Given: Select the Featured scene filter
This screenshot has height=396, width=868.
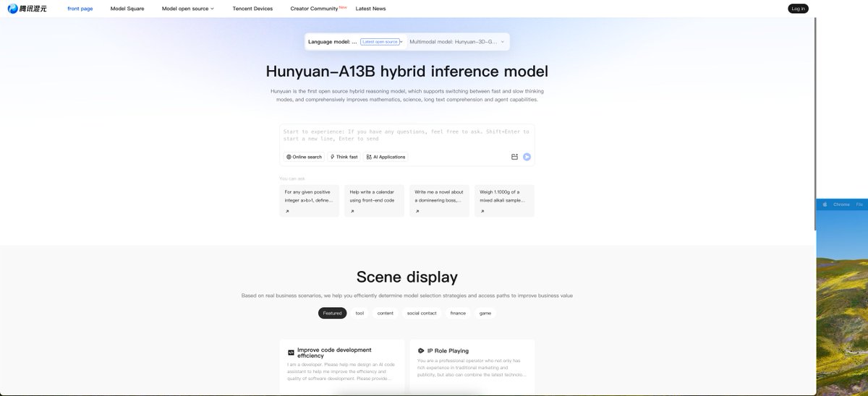Looking at the screenshot, I should pos(333,313).
